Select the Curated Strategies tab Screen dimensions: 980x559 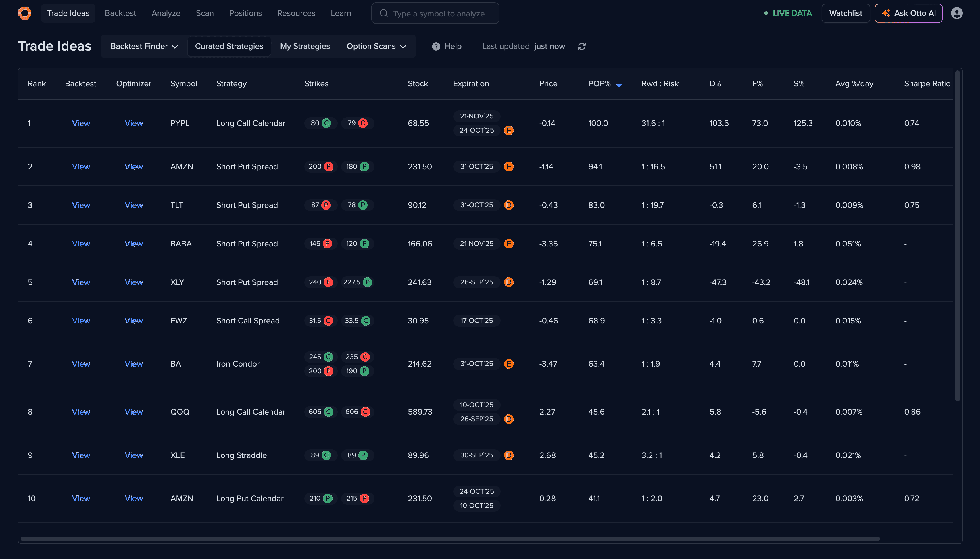point(229,47)
